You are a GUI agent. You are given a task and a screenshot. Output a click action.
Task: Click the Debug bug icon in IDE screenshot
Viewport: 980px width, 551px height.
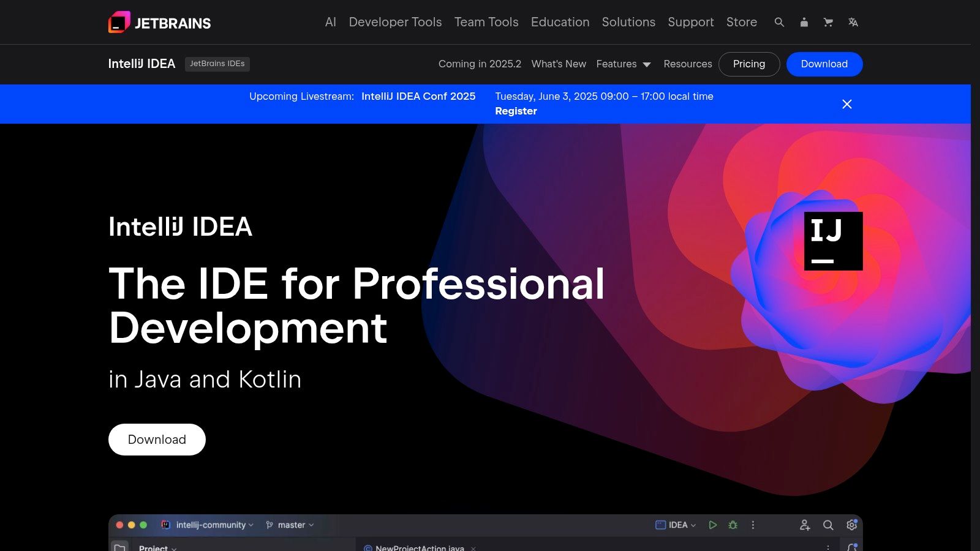tap(733, 525)
